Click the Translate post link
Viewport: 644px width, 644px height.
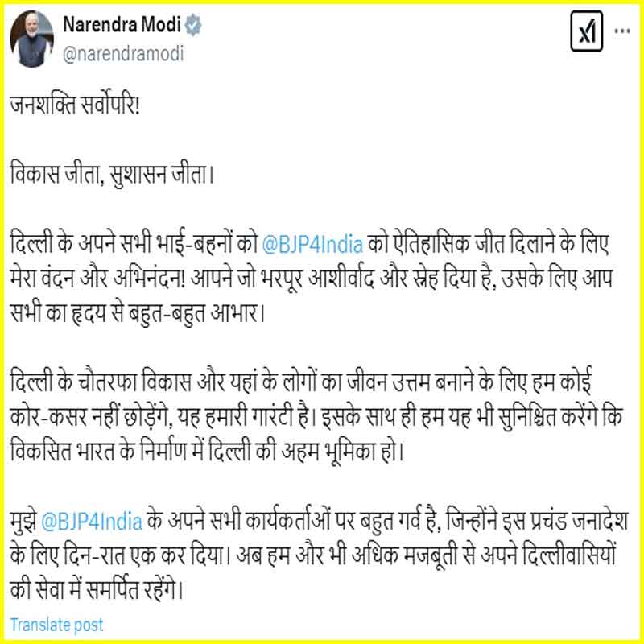click(x=56, y=625)
